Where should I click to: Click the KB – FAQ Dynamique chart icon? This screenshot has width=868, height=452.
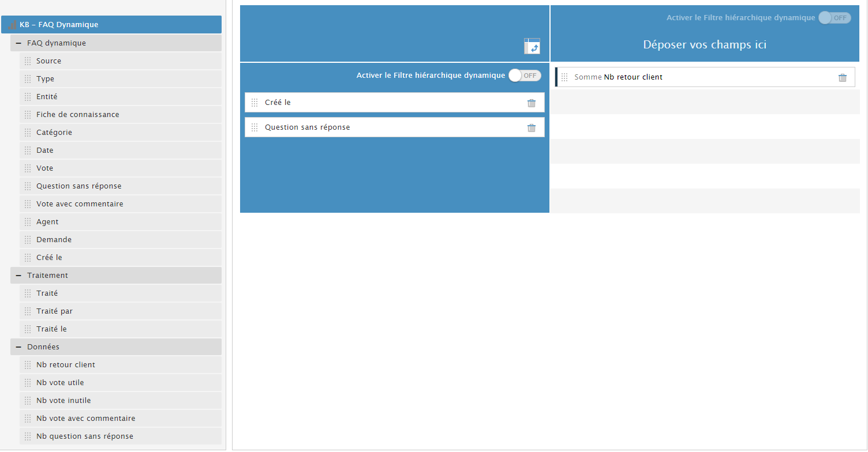click(12, 25)
